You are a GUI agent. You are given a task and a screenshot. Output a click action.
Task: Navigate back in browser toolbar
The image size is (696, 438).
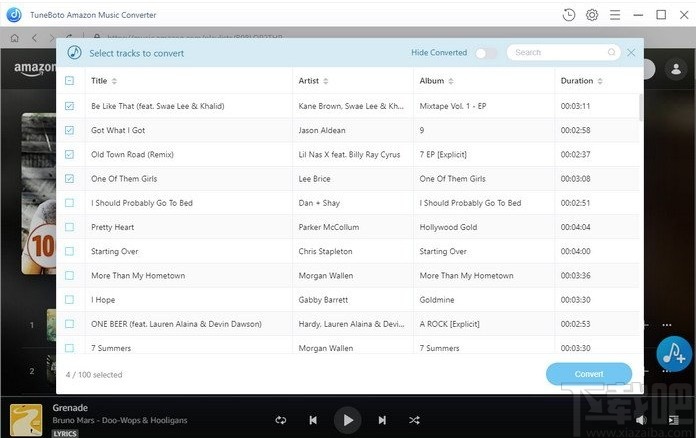35,38
